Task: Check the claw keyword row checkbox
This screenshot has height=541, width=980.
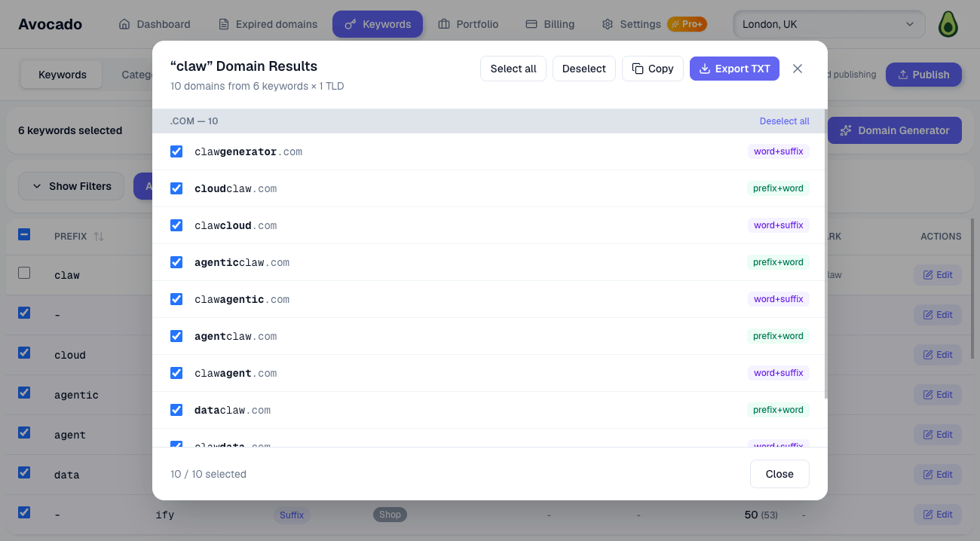Action: pyautogui.click(x=24, y=273)
